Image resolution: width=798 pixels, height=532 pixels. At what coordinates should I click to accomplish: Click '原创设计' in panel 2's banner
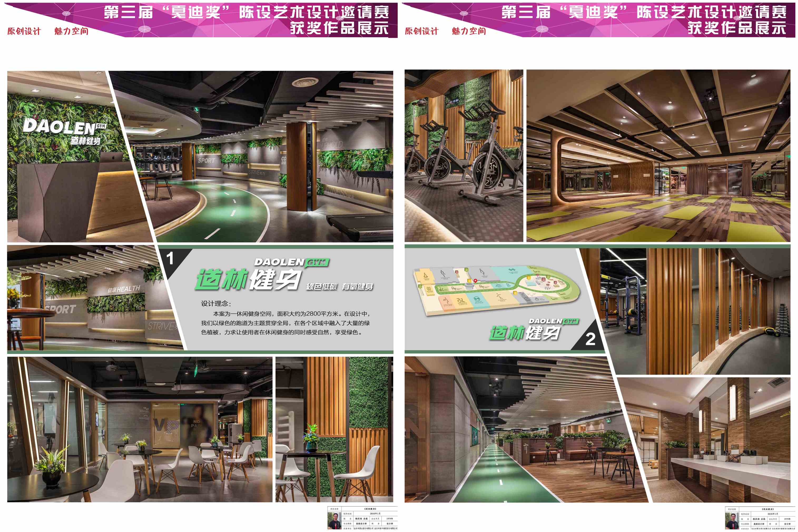pos(422,31)
